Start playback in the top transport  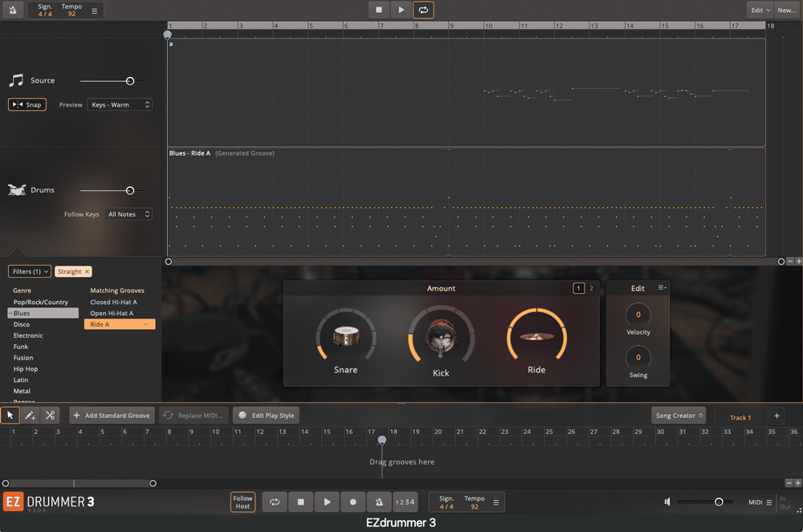(401, 10)
